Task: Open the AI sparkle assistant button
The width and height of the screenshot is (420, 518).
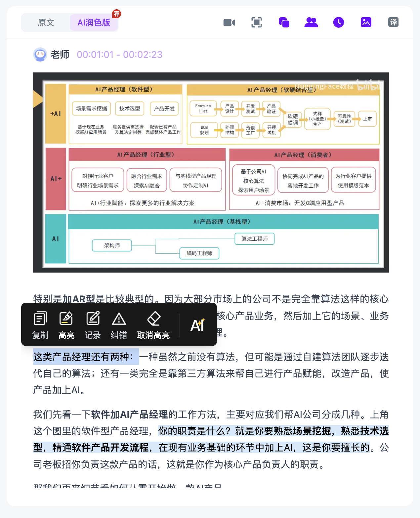Action: [198, 325]
